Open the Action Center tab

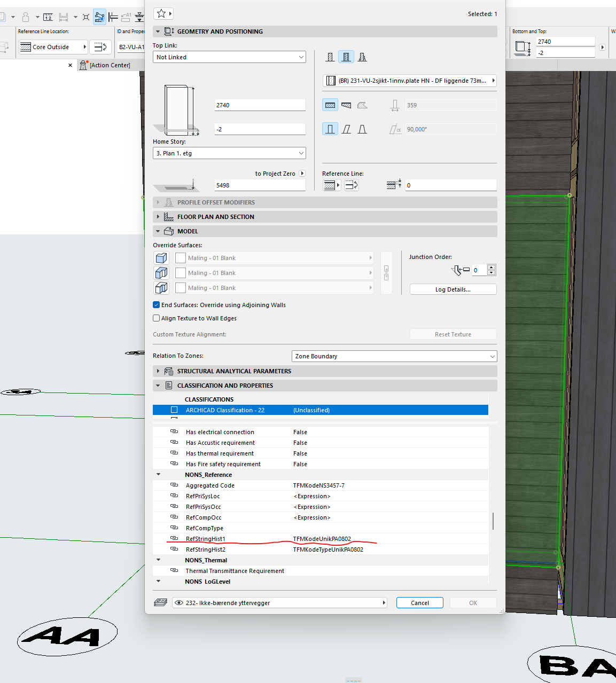point(109,65)
